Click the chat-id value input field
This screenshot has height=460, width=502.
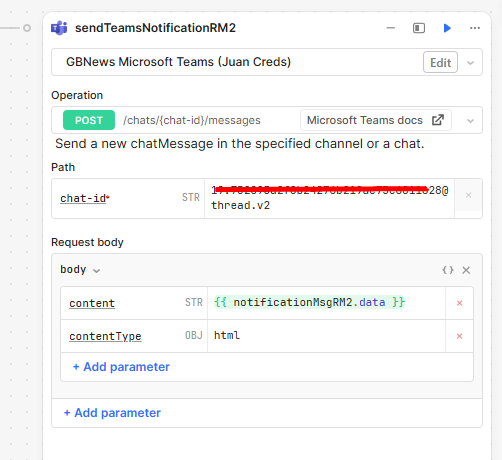pyautogui.click(x=329, y=198)
